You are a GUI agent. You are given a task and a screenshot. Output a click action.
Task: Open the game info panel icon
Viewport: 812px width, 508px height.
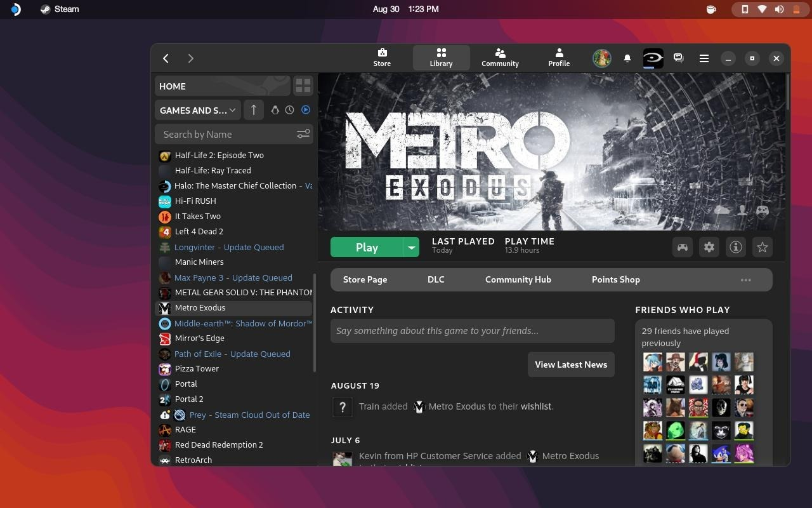pyautogui.click(x=735, y=247)
